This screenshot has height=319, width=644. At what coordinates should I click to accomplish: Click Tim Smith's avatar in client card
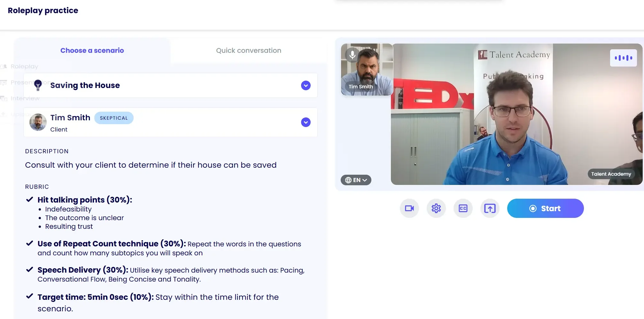point(38,122)
